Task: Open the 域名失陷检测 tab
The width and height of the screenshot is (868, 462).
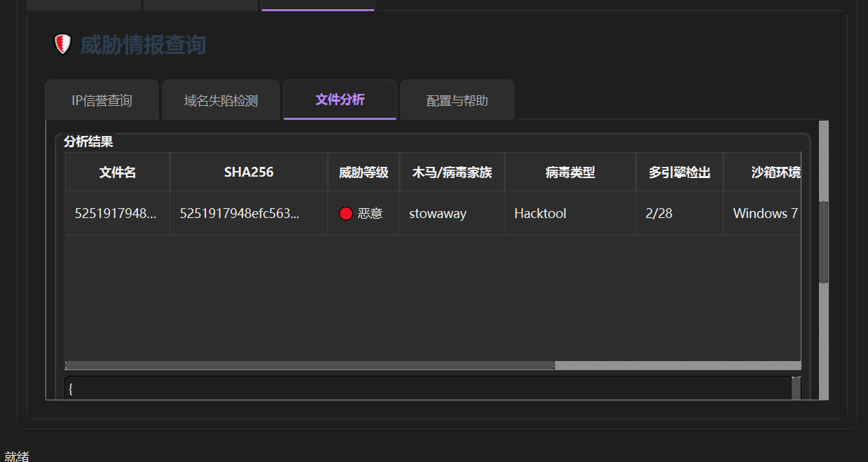Action: [221, 100]
